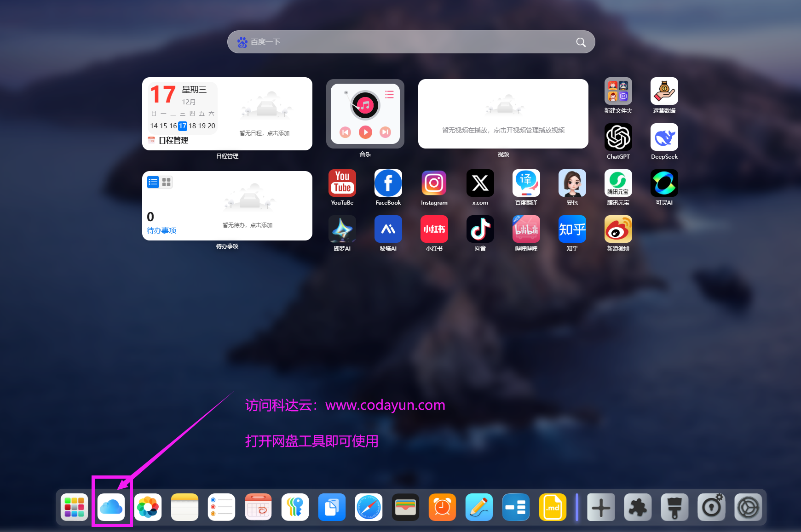Switch todo widget to list view

[153, 182]
